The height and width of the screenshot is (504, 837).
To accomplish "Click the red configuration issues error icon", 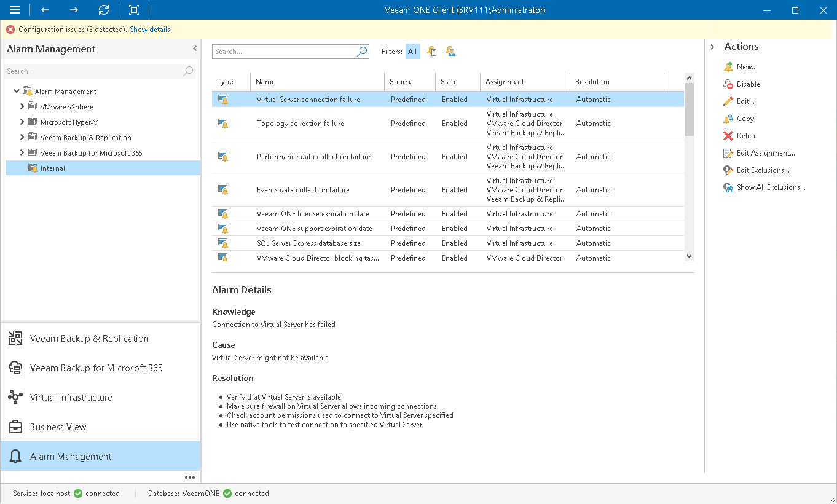I will (10, 30).
